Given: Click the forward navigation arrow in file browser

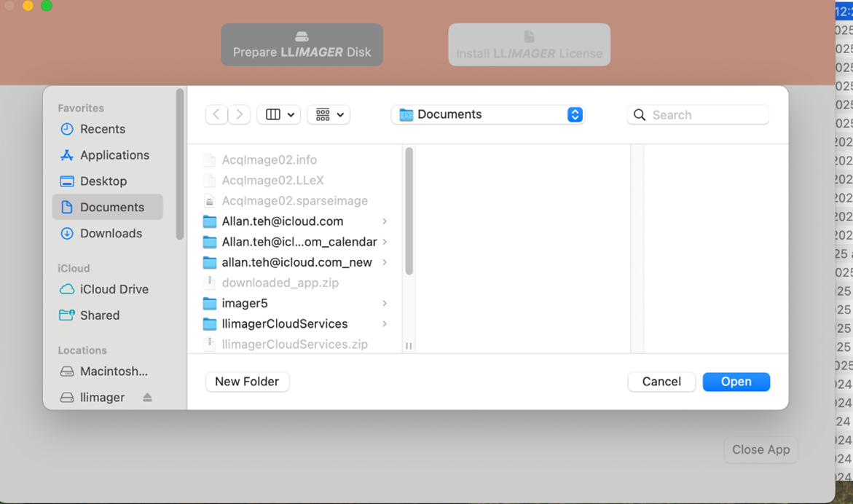Looking at the screenshot, I should pos(239,114).
